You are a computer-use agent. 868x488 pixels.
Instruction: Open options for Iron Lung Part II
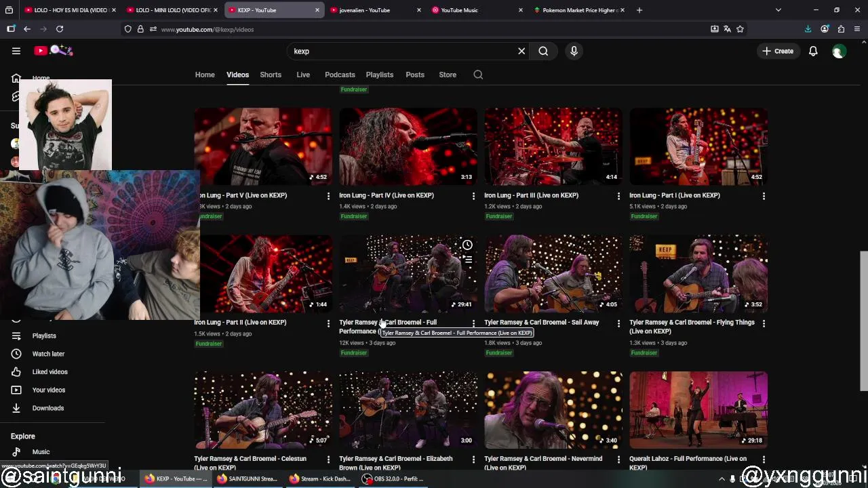click(x=328, y=323)
